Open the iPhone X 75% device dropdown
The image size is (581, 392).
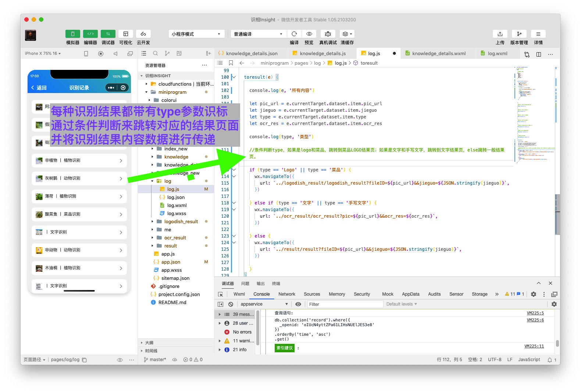coord(43,53)
